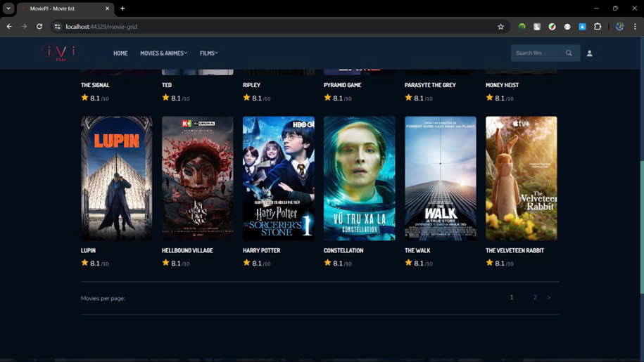Image resolution: width=644 pixels, height=362 pixels.
Task: Click THE WALK title link
Action: (417, 250)
